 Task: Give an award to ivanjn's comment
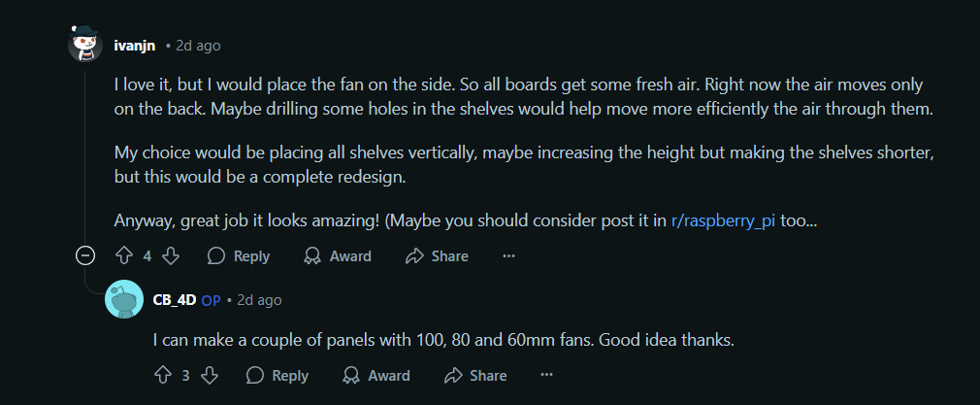click(x=338, y=256)
